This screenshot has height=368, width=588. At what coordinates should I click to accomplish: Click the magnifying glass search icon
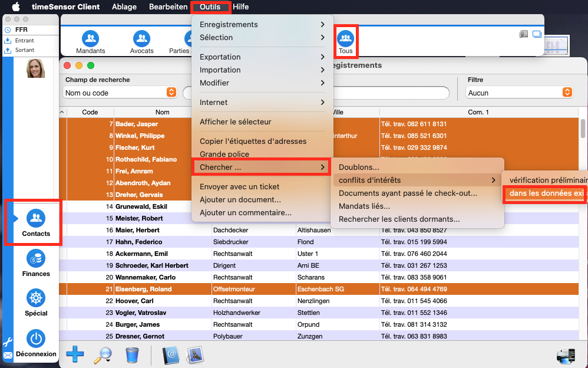tap(103, 355)
